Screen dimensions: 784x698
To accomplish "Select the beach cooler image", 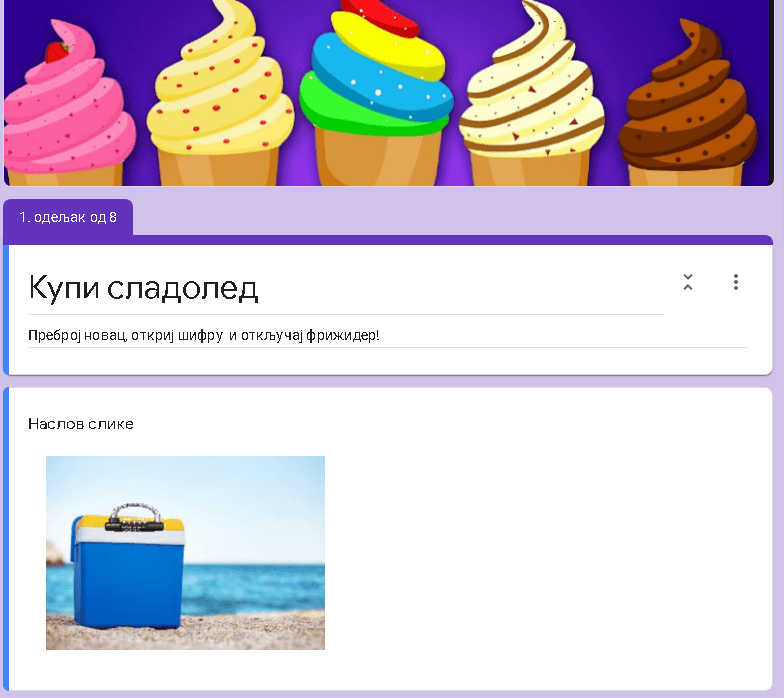I will coord(185,552).
